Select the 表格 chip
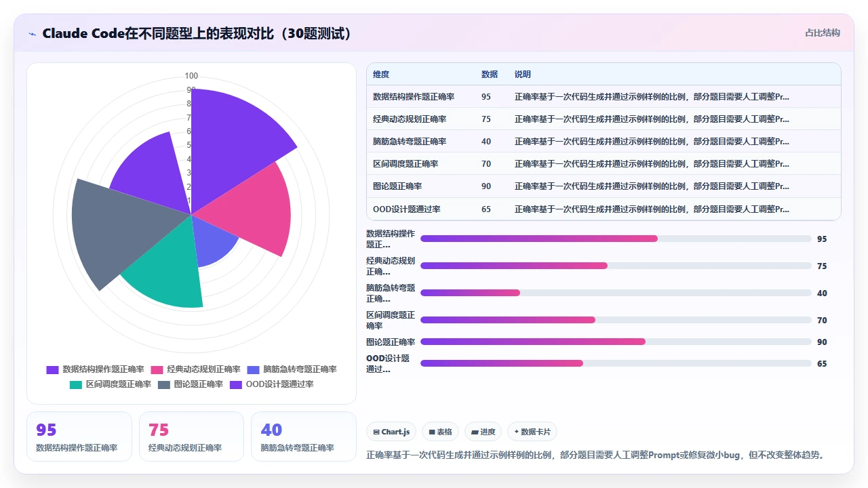The height and width of the screenshot is (488, 868). click(440, 432)
